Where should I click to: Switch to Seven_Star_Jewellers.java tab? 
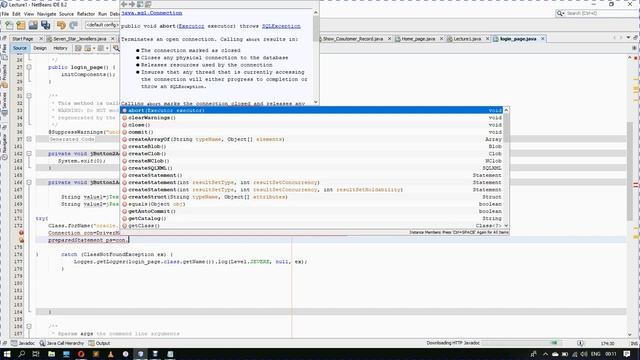(80, 39)
